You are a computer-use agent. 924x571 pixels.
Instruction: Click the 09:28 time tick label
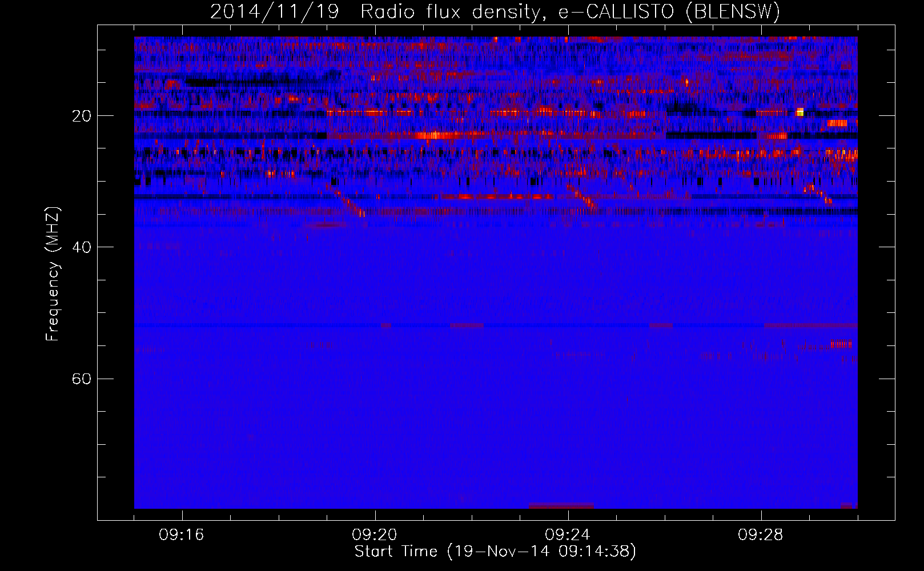761,535
